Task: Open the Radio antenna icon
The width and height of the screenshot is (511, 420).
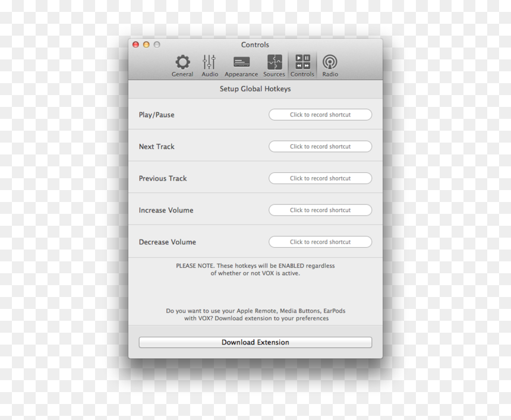Action: point(330,62)
